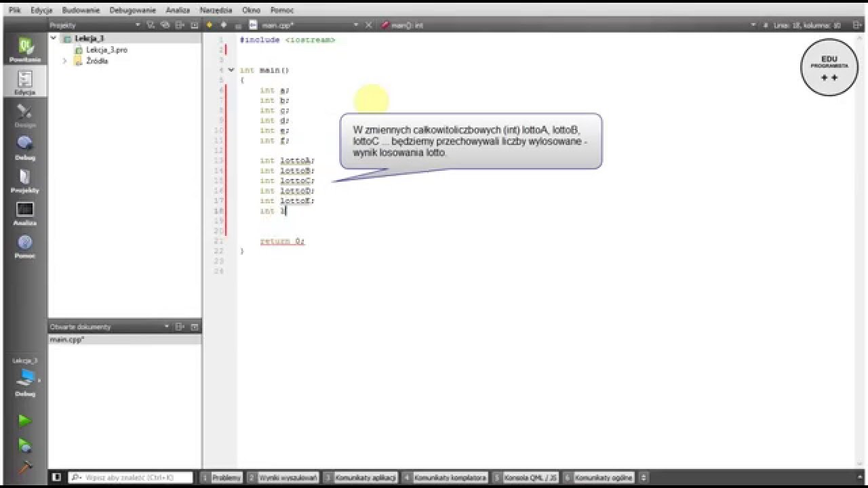Collapse the Lekcja_3 project tree node

[54, 39]
